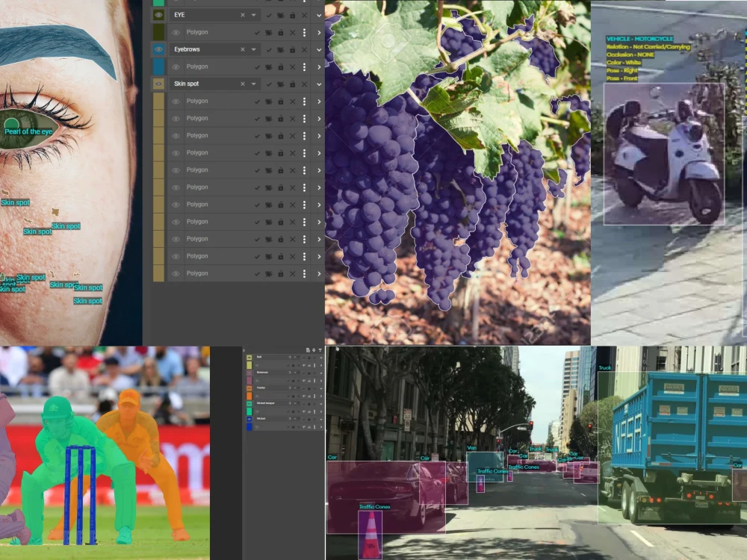Screen dimensions: 747x560
Task: Click the Eyebrows class name label
Action: 187,49
